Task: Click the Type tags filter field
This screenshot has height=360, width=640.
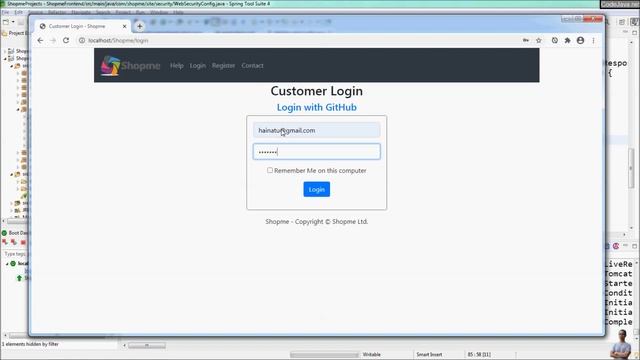Action: click(x=16, y=254)
